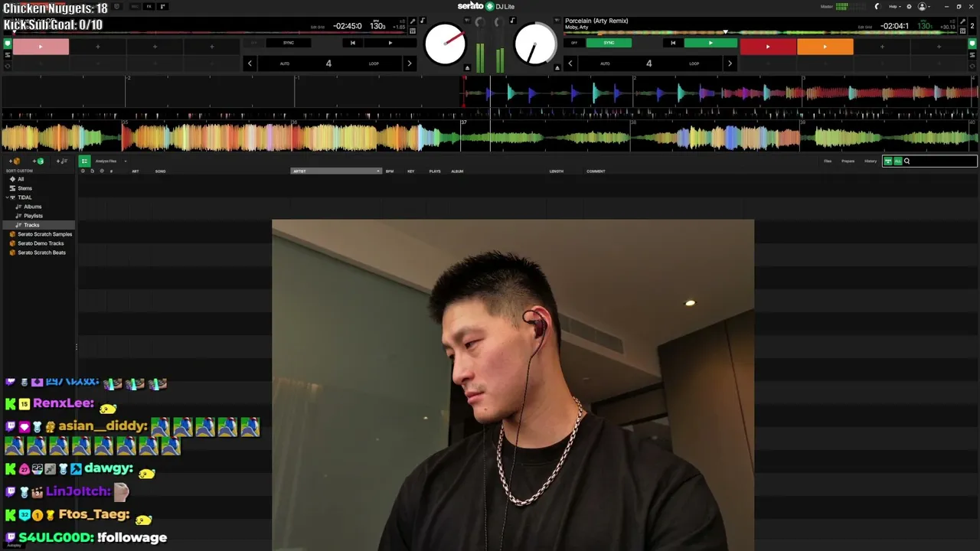Open TIDAL Playlists
Screen dimensions: 980x551
tap(33, 216)
